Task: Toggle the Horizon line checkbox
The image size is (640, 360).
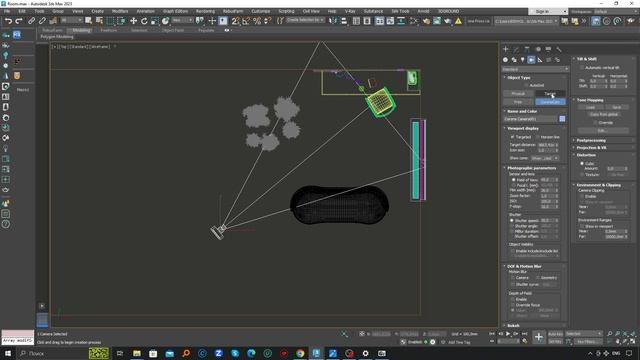Action: pos(537,137)
